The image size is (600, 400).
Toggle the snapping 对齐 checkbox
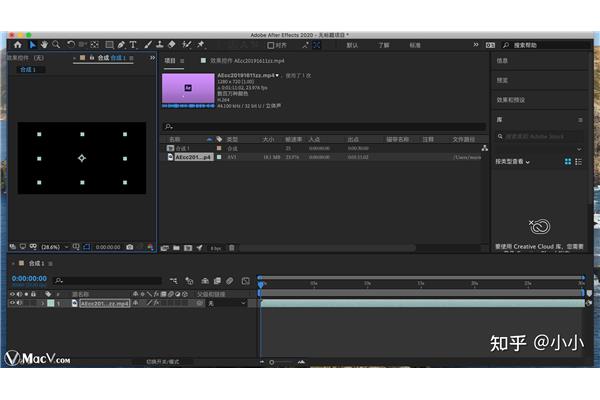271,46
